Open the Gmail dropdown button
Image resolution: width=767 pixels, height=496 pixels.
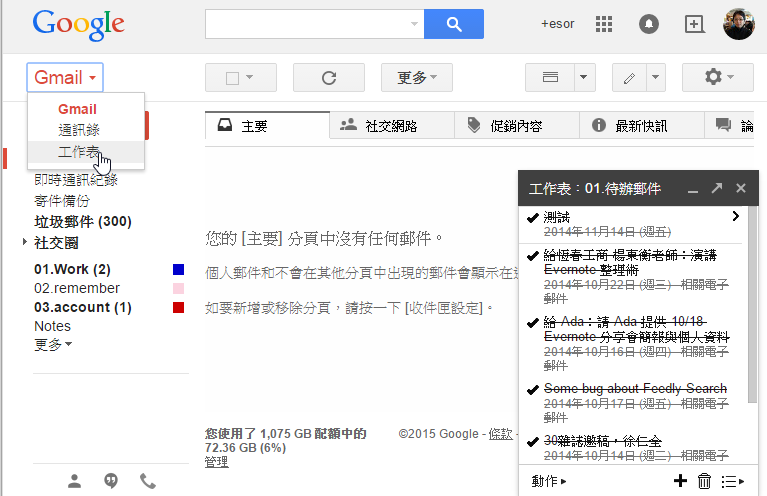point(65,77)
